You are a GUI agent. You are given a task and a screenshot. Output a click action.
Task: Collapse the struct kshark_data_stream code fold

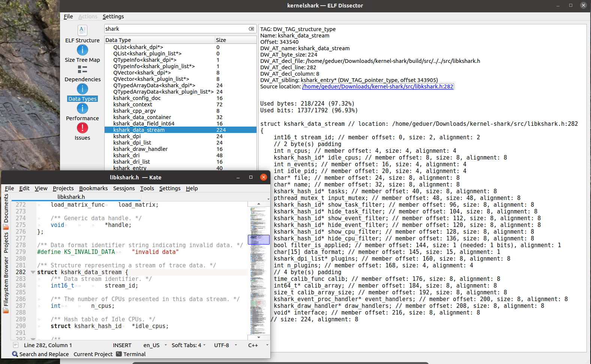(x=33, y=272)
